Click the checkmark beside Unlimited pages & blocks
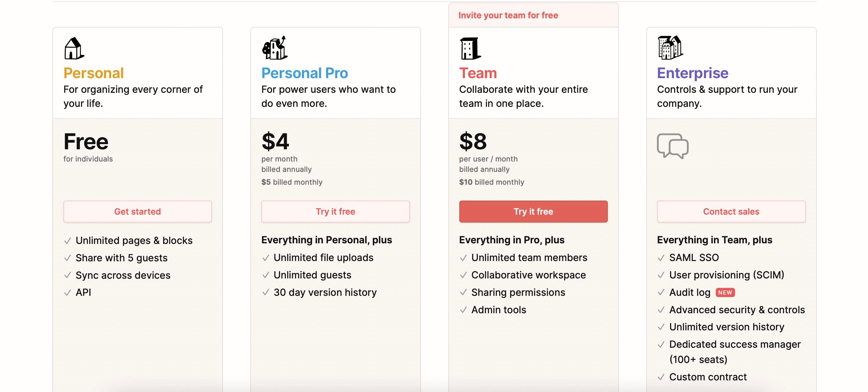This screenshot has height=392, width=868. tap(67, 241)
